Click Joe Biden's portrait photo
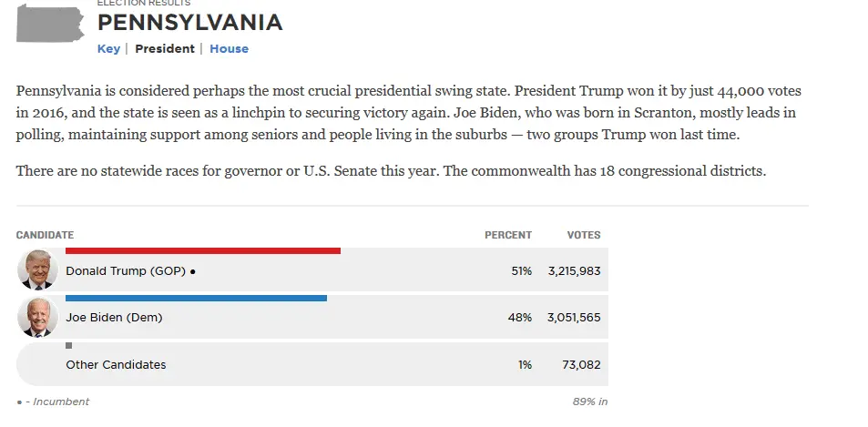Viewport: 868px width, 427px height. click(36, 318)
